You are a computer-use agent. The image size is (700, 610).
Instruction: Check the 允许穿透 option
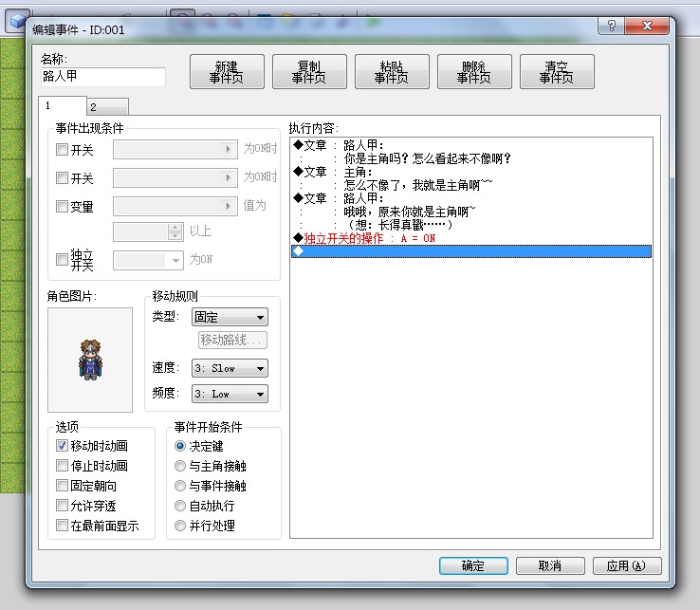tap(62, 505)
